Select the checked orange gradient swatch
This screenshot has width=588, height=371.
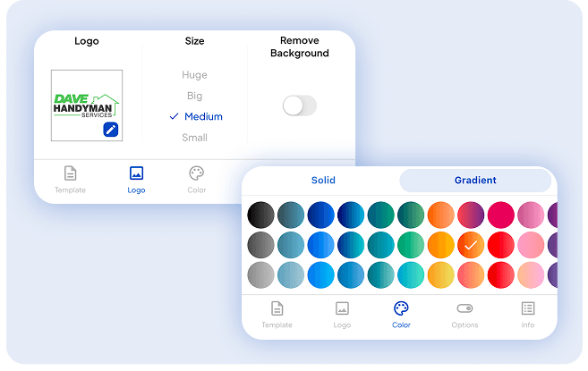pos(471,245)
